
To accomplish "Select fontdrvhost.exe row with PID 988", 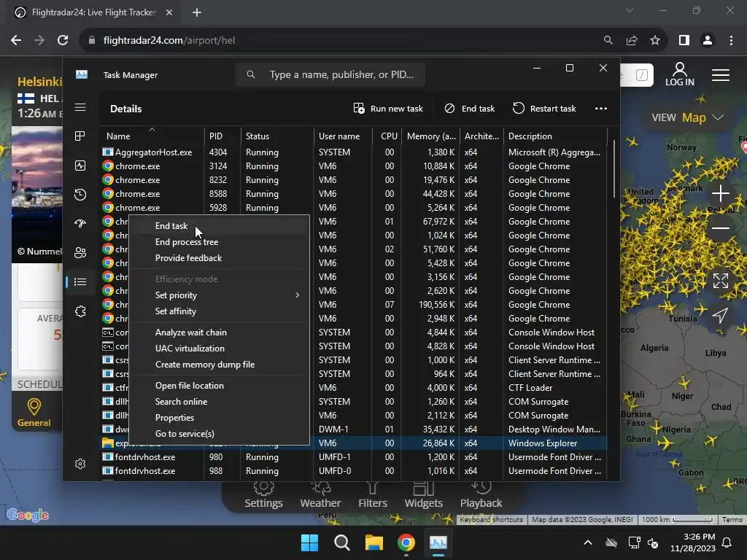I will pyautogui.click(x=354, y=471).
